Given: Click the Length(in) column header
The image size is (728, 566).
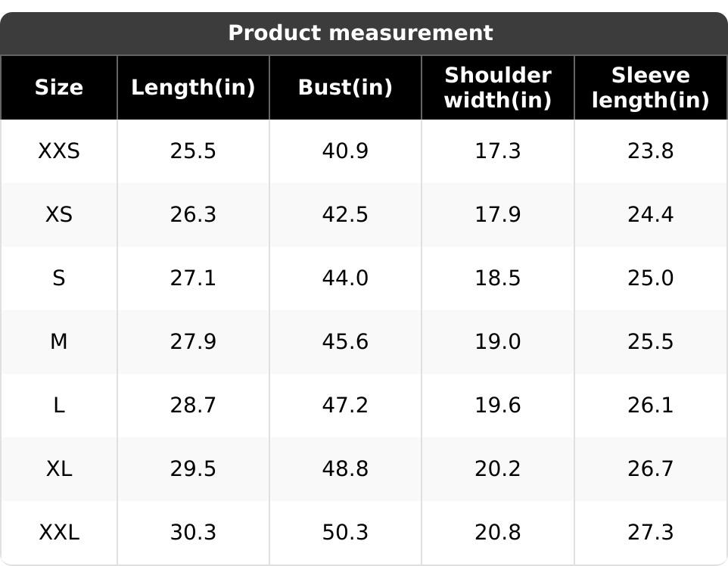Looking at the screenshot, I should (193, 87).
